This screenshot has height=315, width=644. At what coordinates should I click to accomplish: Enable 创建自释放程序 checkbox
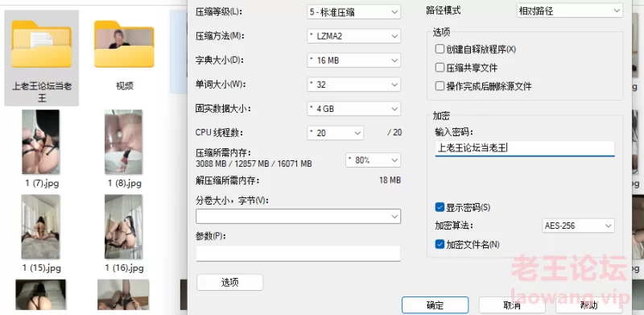440,49
